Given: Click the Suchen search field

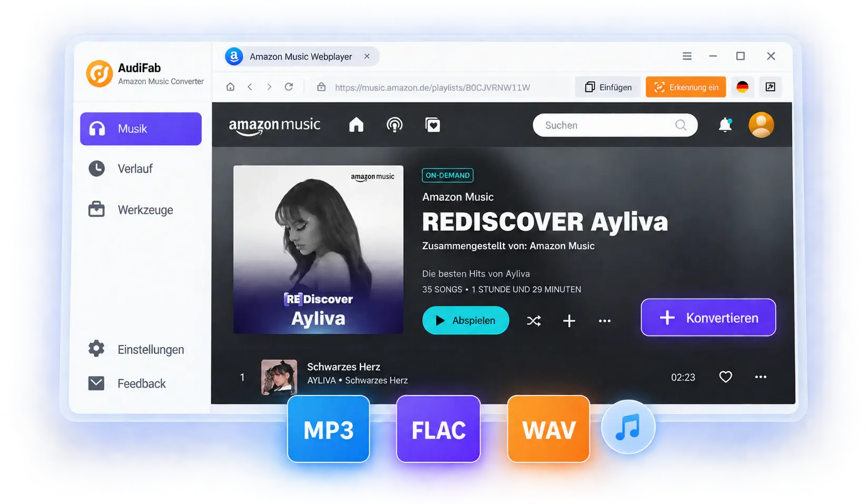Looking at the screenshot, I should pos(615,125).
